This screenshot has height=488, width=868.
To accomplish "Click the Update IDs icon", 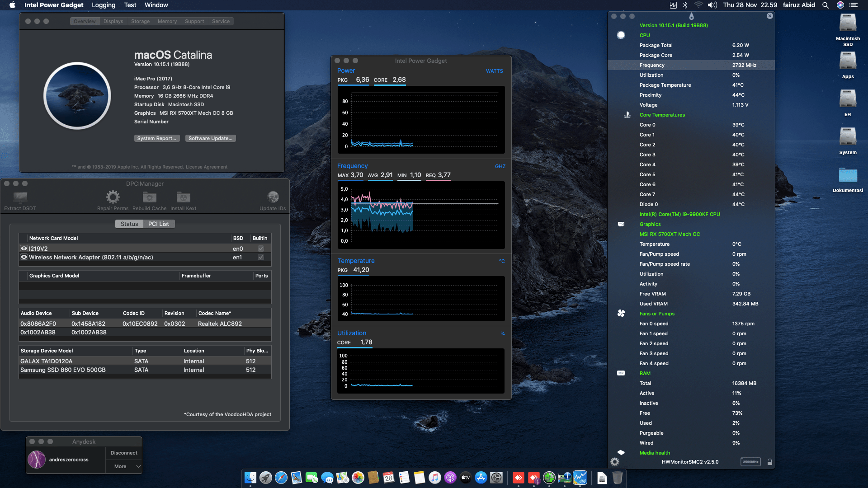I will [273, 197].
